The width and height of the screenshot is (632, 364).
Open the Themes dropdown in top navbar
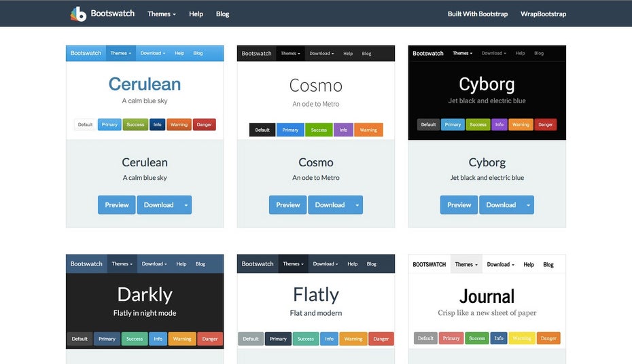pyautogui.click(x=162, y=14)
